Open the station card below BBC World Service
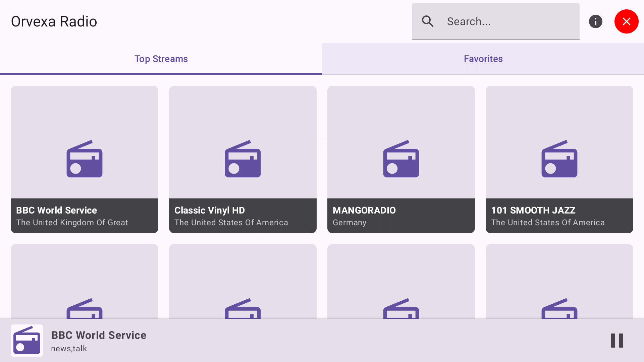The image size is (644, 362). pos(85,282)
